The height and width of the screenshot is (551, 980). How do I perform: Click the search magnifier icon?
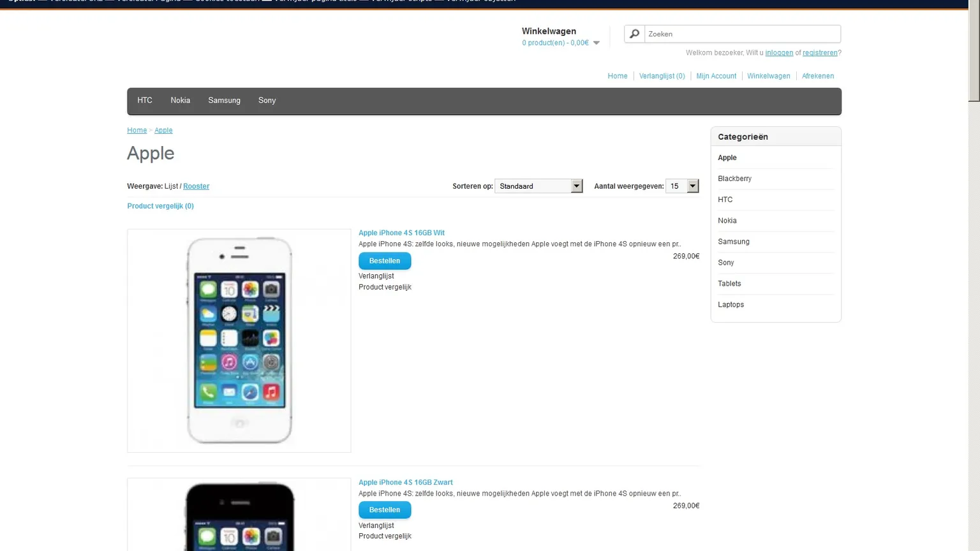(634, 34)
